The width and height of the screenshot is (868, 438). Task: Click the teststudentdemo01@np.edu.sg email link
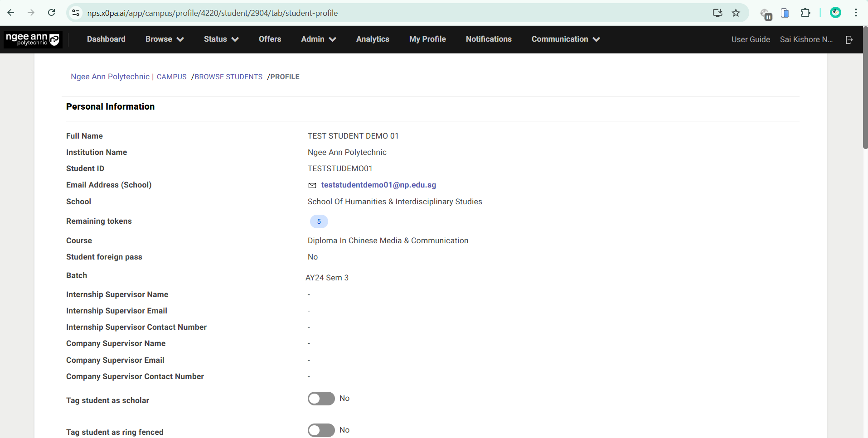click(x=378, y=185)
